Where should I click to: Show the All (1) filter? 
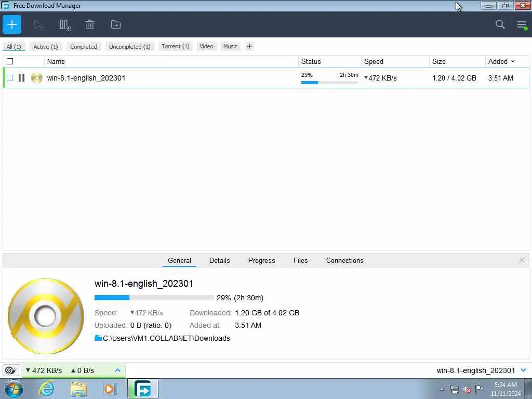point(14,46)
